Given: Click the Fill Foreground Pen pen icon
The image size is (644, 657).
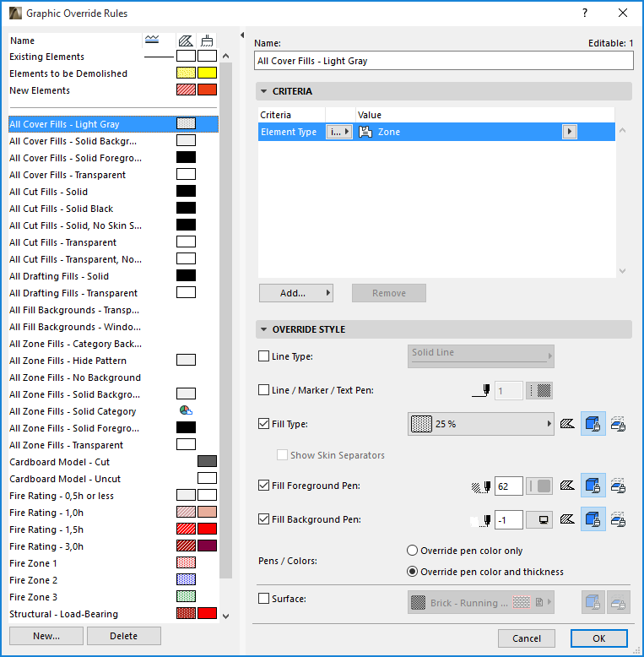Looking at the screenshot, I should point(481,486).
